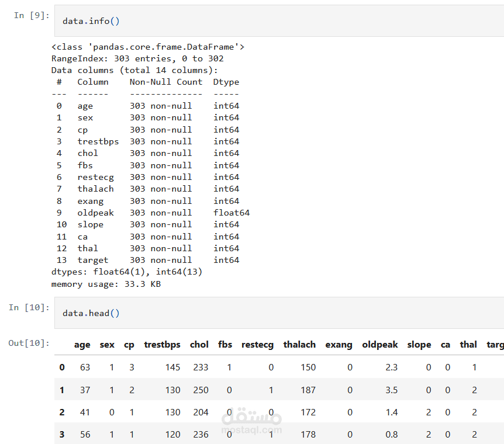Click the restecg column header
The image size is (504, 444).
pyautogui.click(x=257, y=345)
